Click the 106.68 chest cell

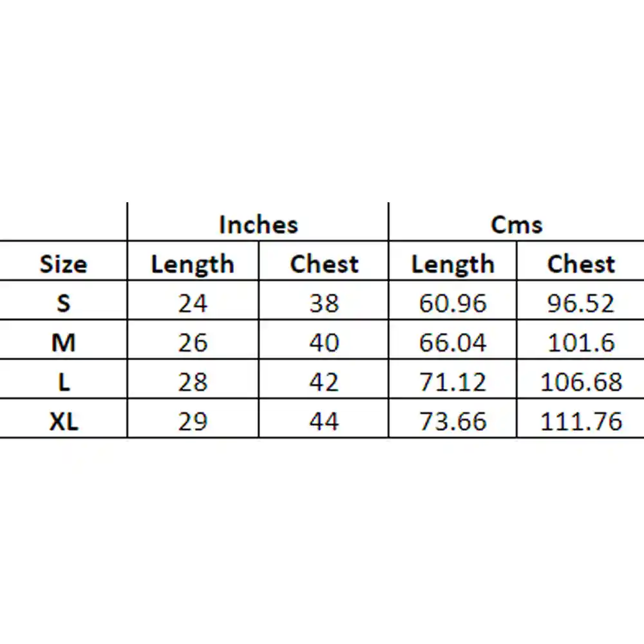point(581,379)
